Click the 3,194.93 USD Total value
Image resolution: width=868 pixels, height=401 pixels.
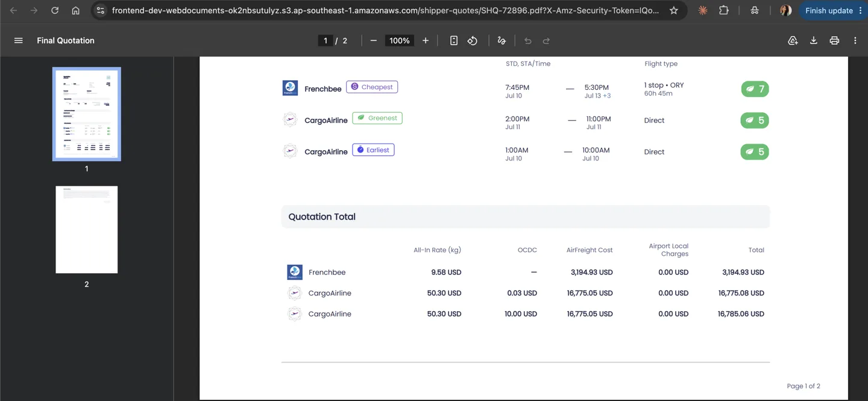click(x=743, y=273)
